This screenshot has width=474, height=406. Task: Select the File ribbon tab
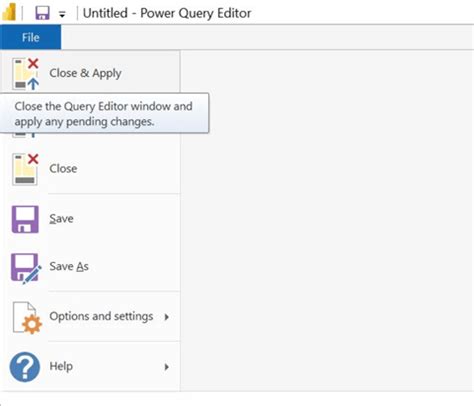(x=31, y=37)
